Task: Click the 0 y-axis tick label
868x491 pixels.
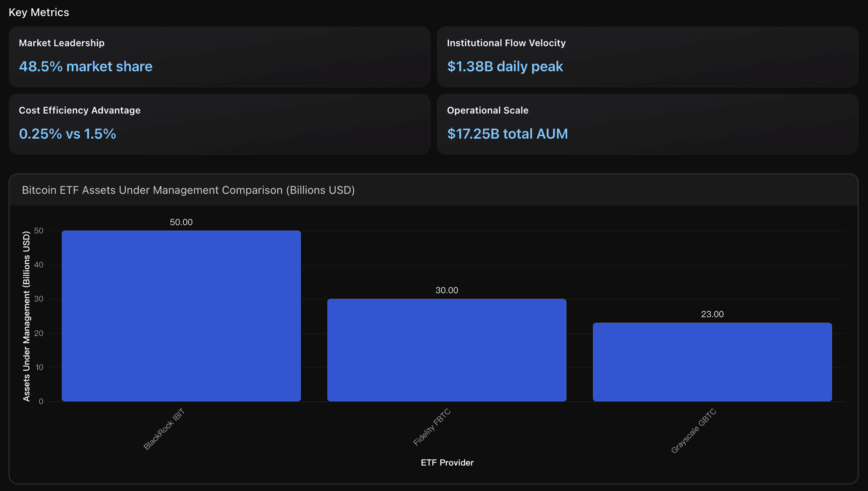Action: tap(41, 402)
